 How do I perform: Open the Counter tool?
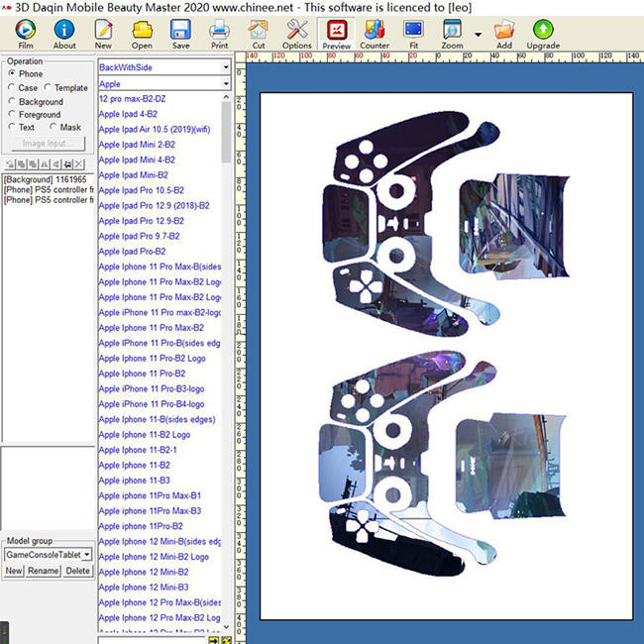[x=375, y=33]
